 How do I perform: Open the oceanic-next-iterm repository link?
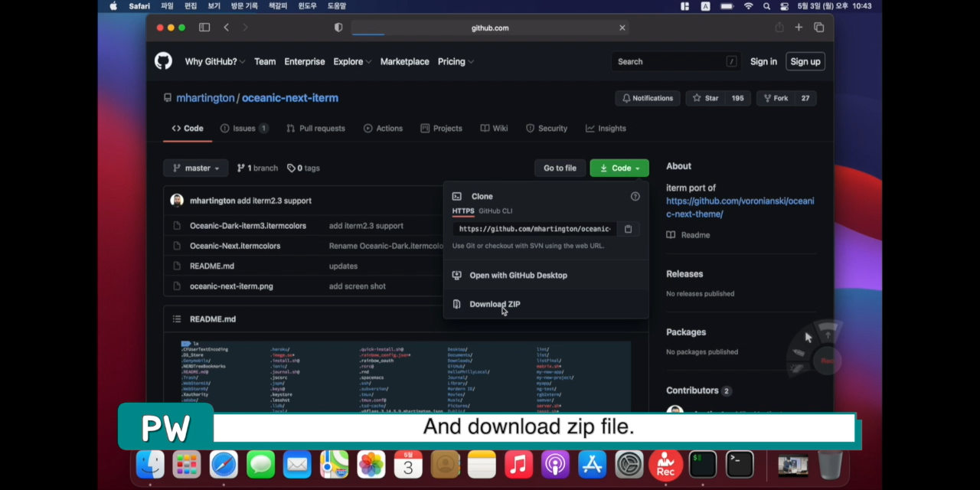(290, 98)
